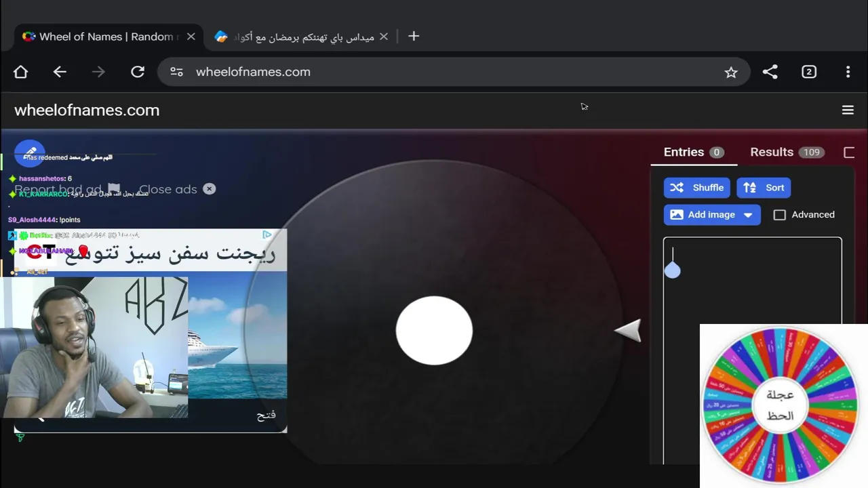Navigate back in browser
Image resolution: width=868 pixels, height=488 pixels.
coord(60,72)
